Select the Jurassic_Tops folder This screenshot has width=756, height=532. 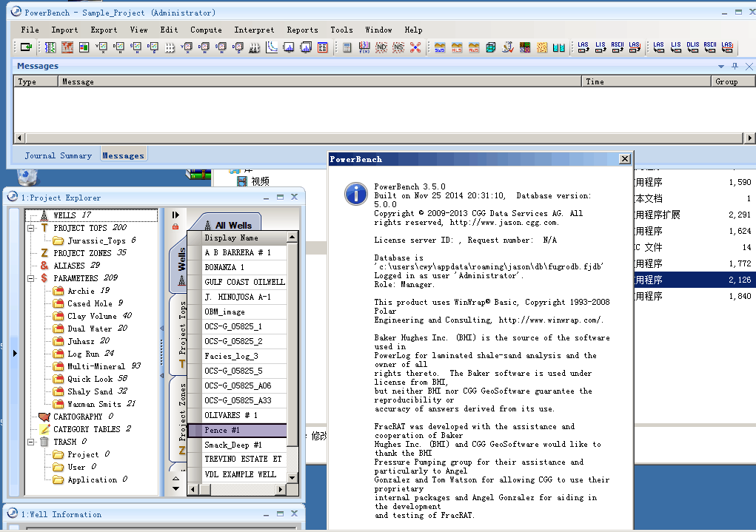coord(95,240)
